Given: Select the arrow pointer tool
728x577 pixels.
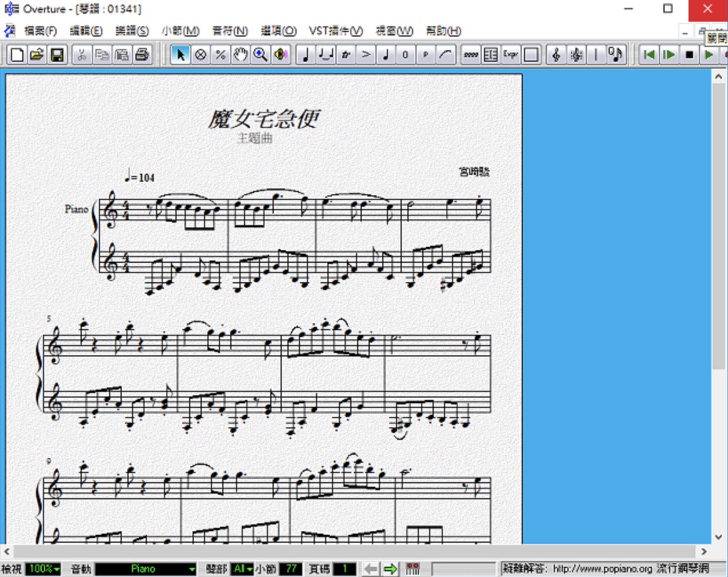Looking at the screenshot, I should tap(181, 55).
